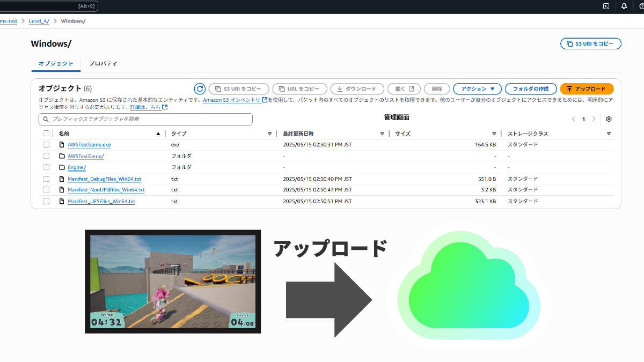Click S3 URI をコピー in the objects toolbar

[239, 89]
